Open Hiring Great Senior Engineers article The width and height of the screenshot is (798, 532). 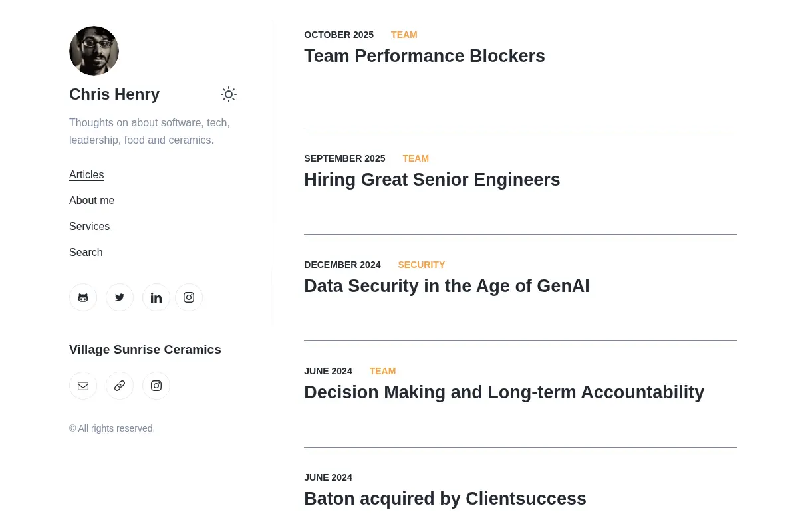pyautogui.click(x=432, y=180)
